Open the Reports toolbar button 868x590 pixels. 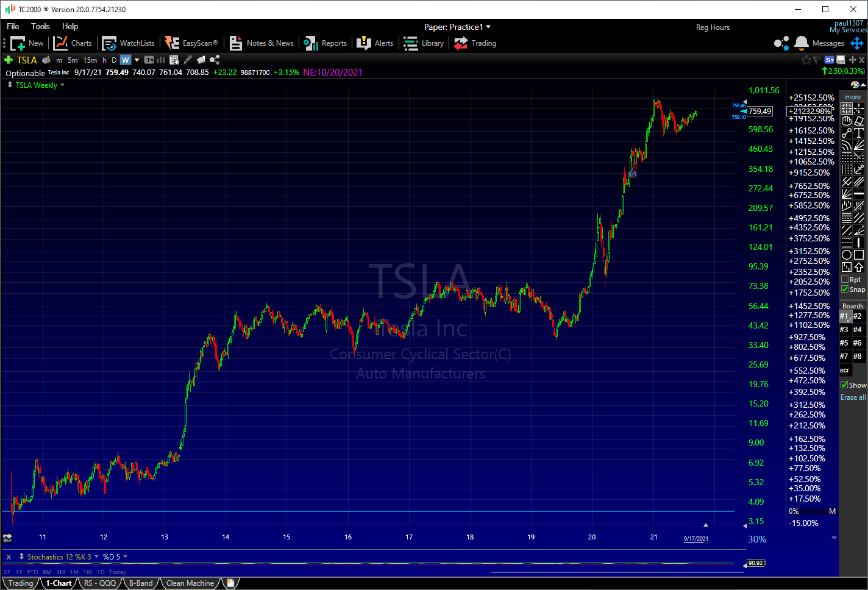[325, 43]
